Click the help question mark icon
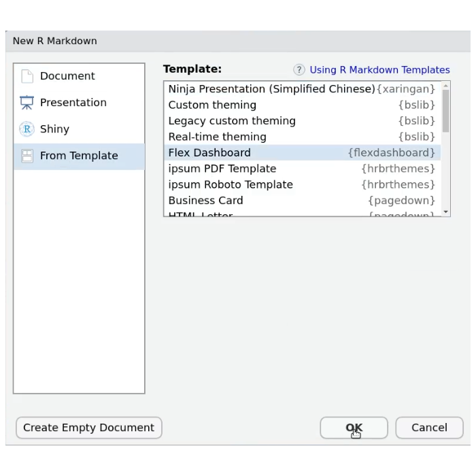Image resolution: width=476 pixels, height=476 pixels. coord(299,70)
